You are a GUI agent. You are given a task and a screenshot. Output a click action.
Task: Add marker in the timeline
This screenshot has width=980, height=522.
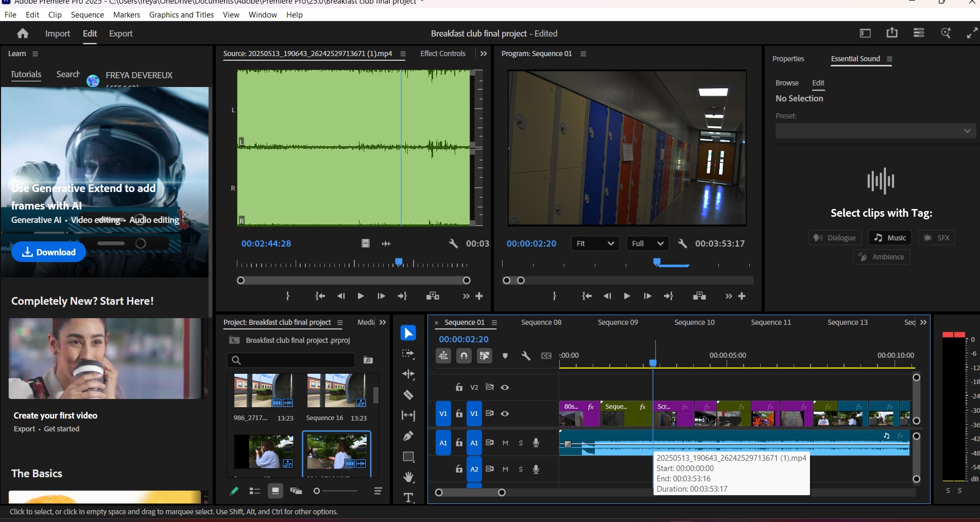[x=505, y=356]
